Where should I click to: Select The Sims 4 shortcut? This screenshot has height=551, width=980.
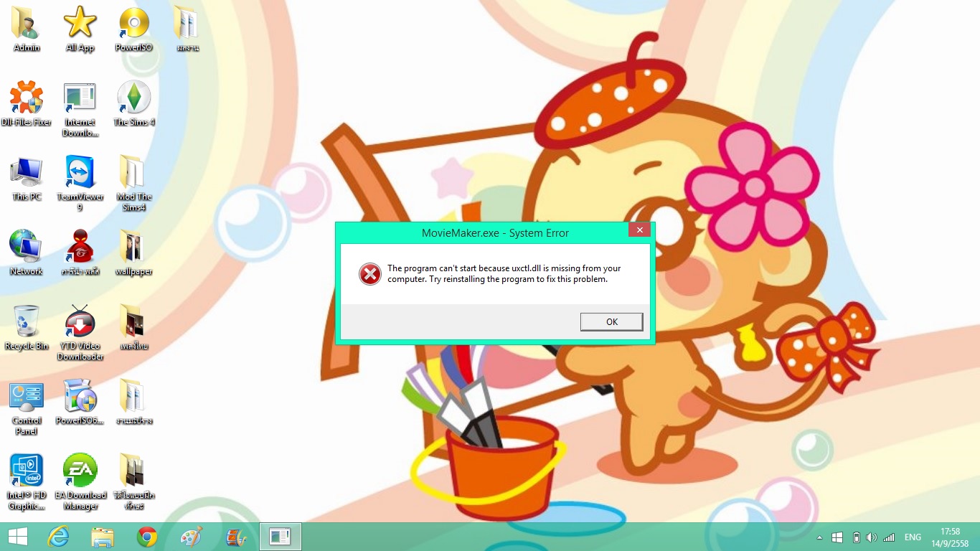click(x=133, y=105)
